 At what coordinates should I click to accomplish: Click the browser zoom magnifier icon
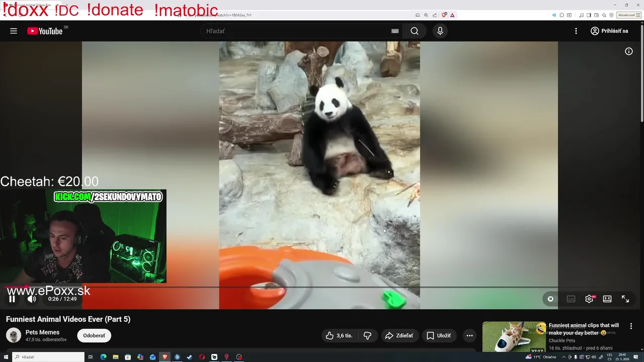pos(426,15)
